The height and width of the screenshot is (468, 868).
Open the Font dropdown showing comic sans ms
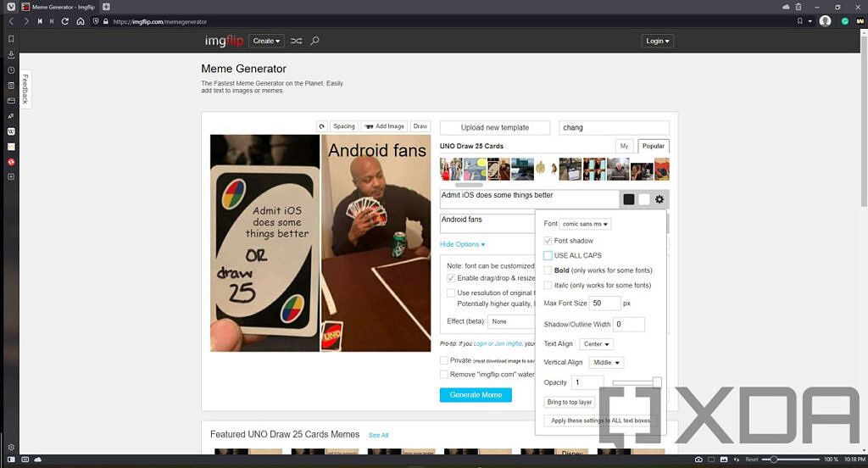click(586, 224)
